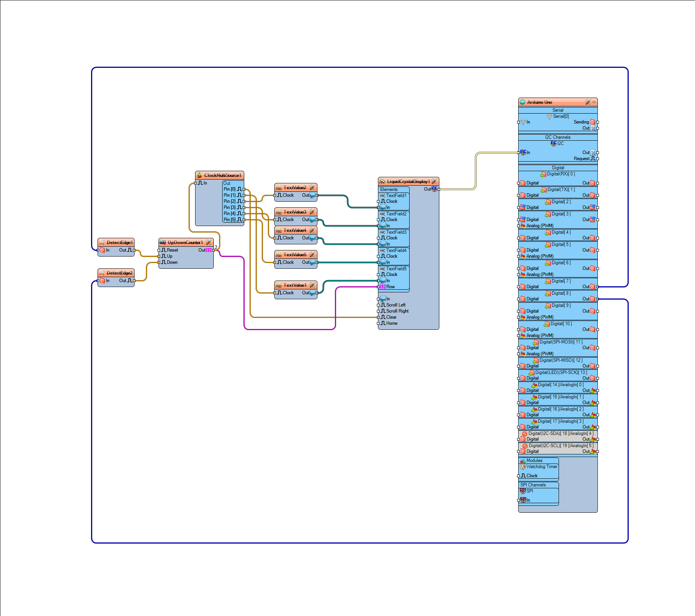695x616 pixels.
Task: Select the ClockMultiSource1 component icon
Action: pyautogui.click(x=199, y=175)
